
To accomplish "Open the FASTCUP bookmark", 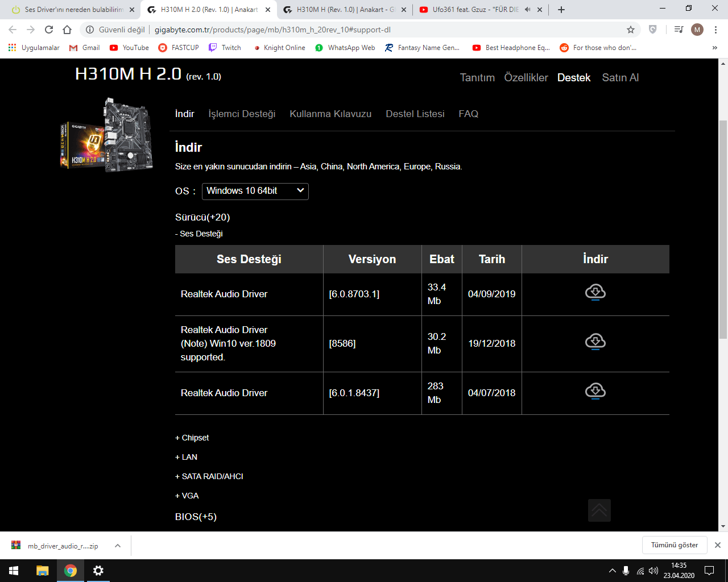I will 179,48.
